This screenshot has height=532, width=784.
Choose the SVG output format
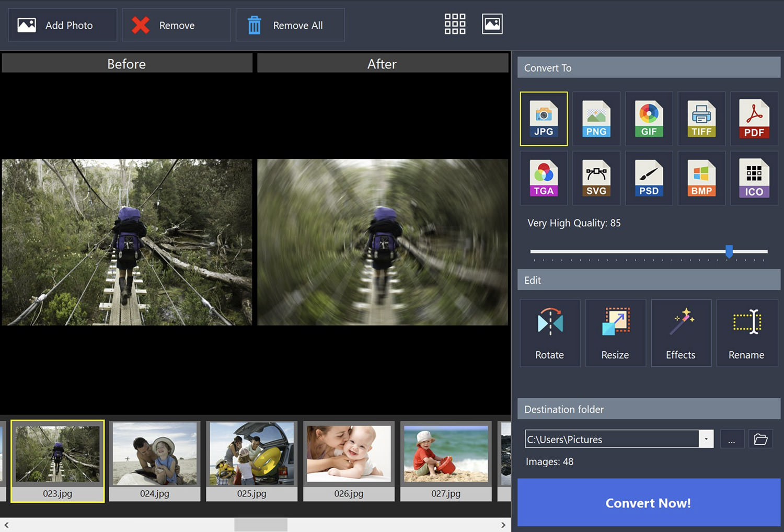coord(596,178)
